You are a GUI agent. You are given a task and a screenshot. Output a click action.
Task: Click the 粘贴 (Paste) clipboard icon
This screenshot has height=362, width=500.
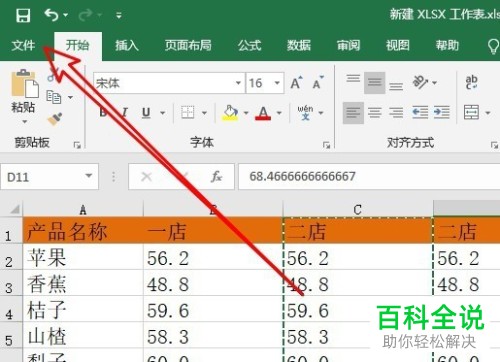(x=24, y=83)
